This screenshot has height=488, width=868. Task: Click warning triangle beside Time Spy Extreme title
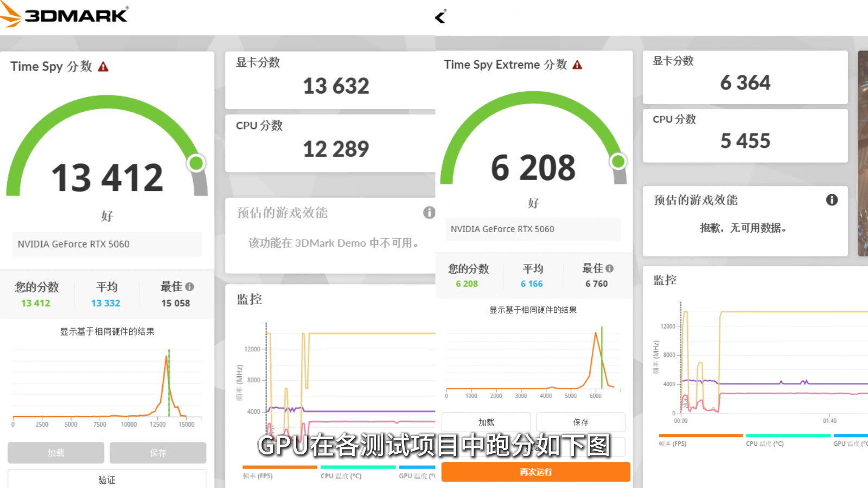(x=577, y=65)
